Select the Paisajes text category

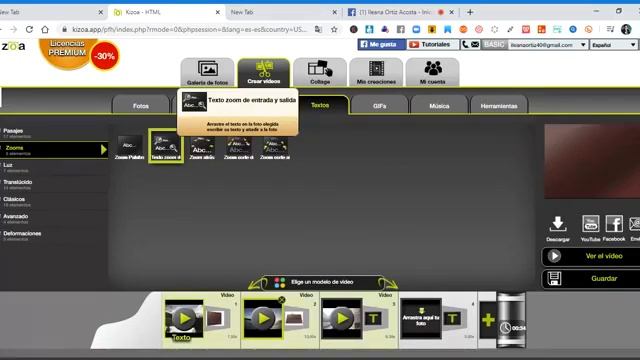tap(54, 133)
